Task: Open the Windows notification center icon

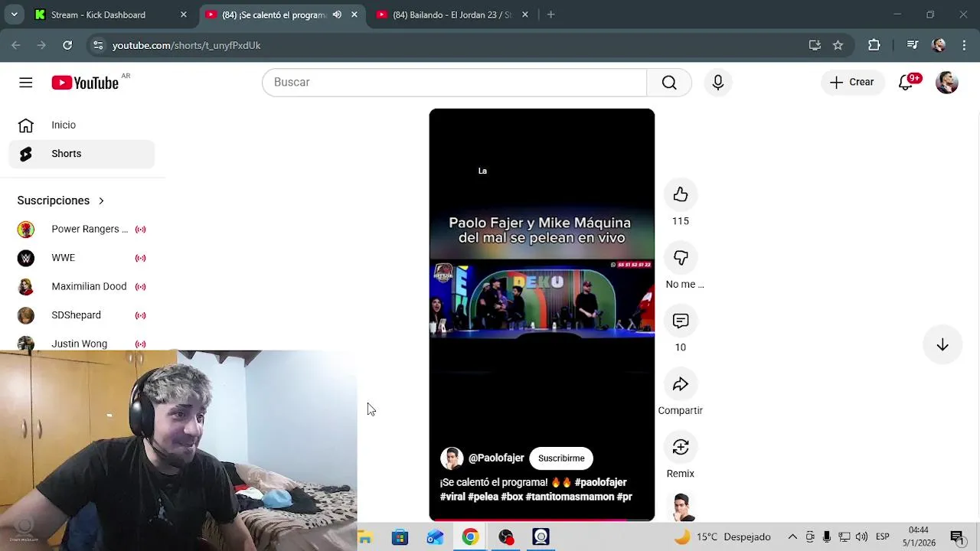Action: (x=956, y=536)
